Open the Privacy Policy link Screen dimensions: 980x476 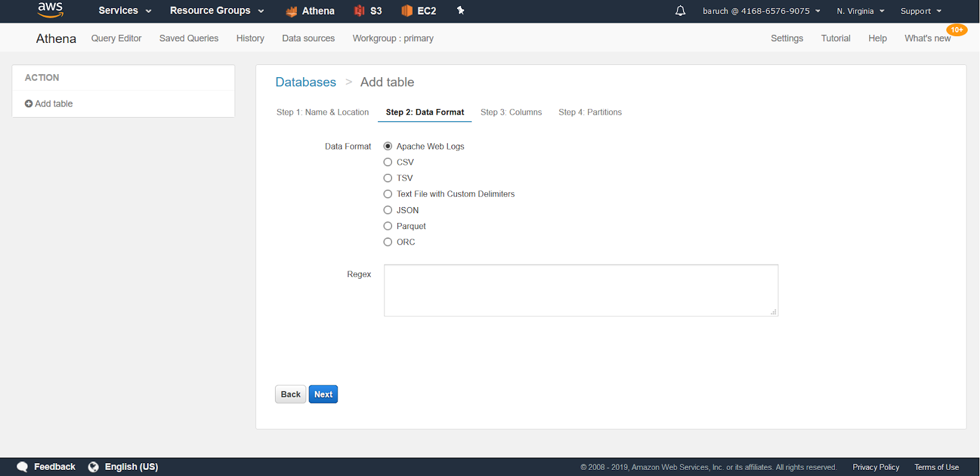click(x=876, y=467)
